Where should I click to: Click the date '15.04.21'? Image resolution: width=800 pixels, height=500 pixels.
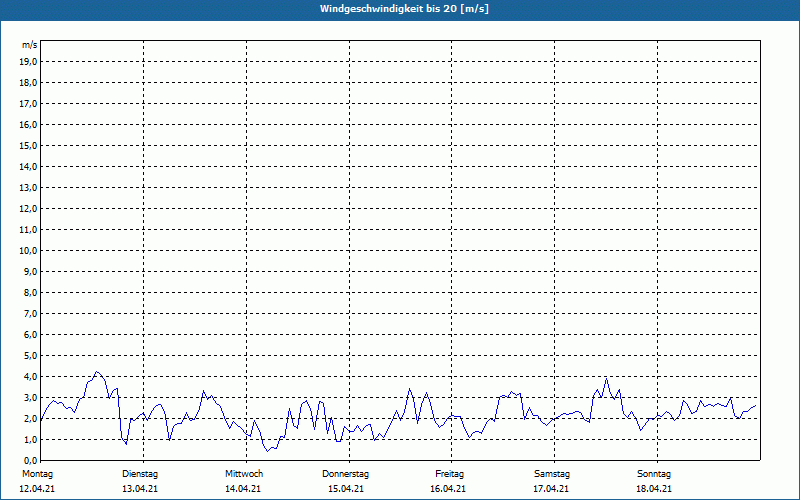coord(346,489)
